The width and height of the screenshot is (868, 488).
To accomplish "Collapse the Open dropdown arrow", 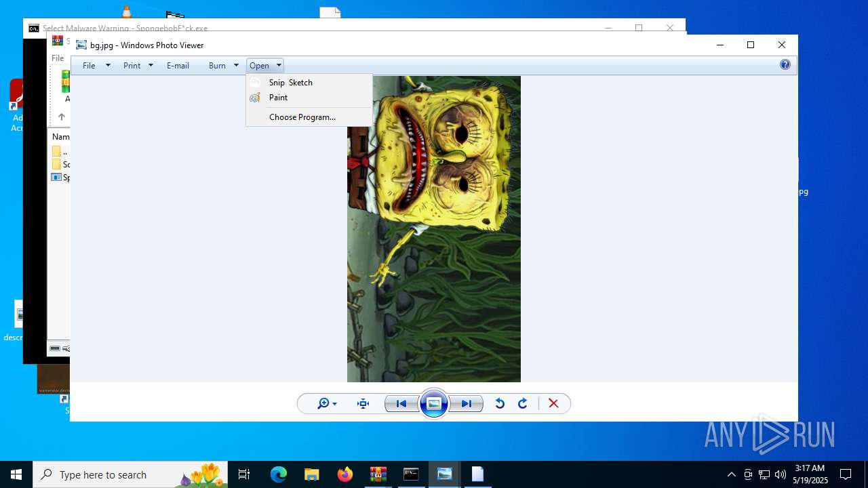I will (x=279, y=66).
